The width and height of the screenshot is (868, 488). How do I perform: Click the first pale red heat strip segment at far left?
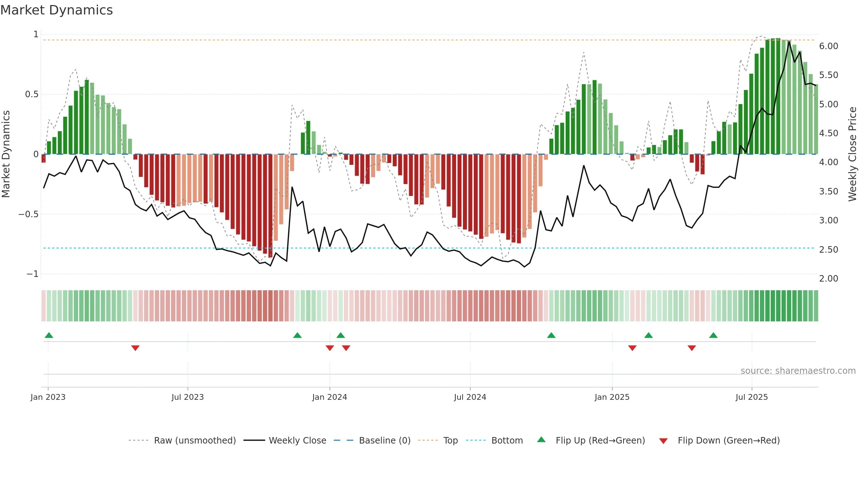click(x=43, y=306)
